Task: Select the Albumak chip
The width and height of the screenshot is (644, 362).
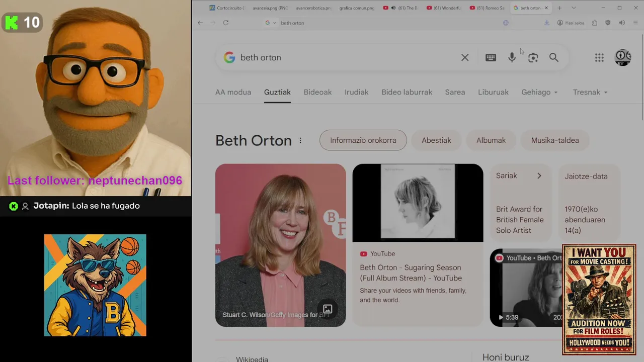Action: point(491,140)
